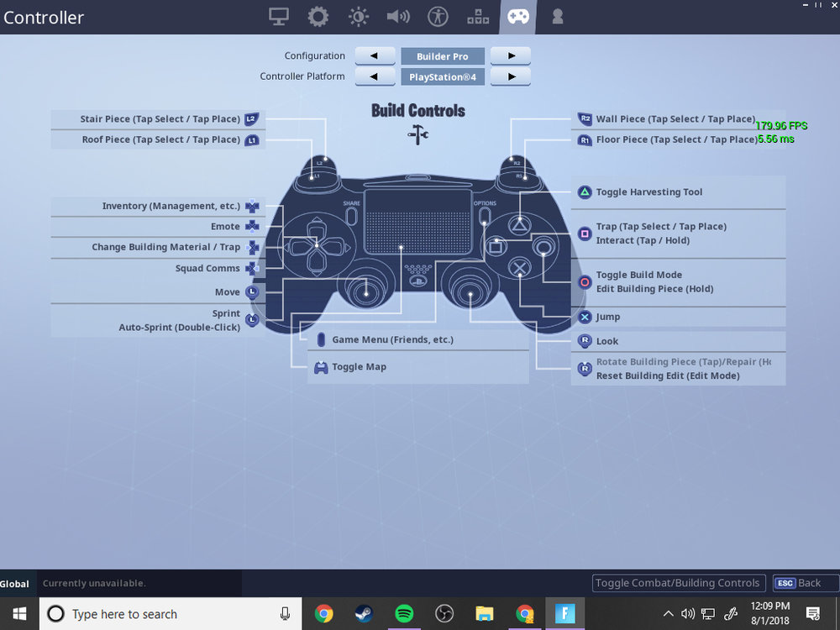Open Spotify from the taskbar
The width and height of the screenshot is (840, 630).
[x=404, y=614]
